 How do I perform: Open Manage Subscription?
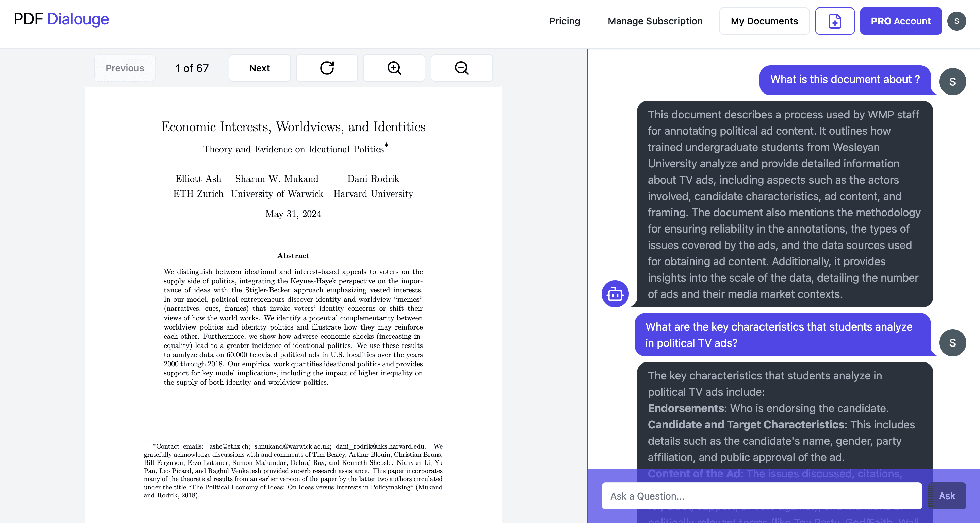click(x=655, y=21)
